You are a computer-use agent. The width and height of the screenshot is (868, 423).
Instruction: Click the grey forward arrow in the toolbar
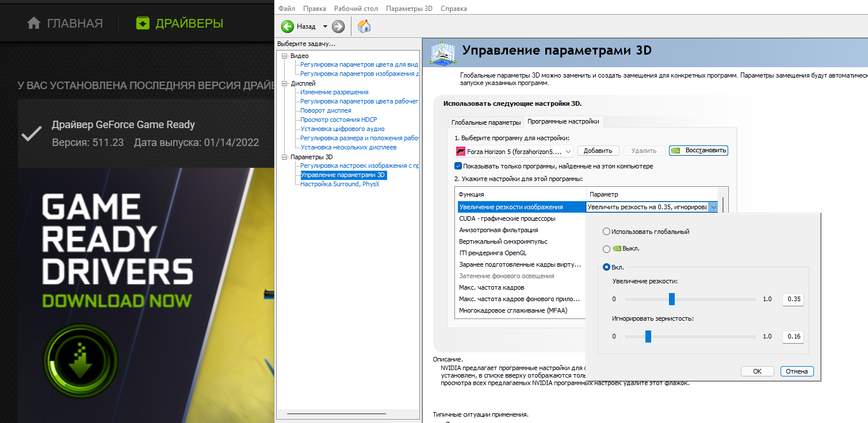point(338,26)
